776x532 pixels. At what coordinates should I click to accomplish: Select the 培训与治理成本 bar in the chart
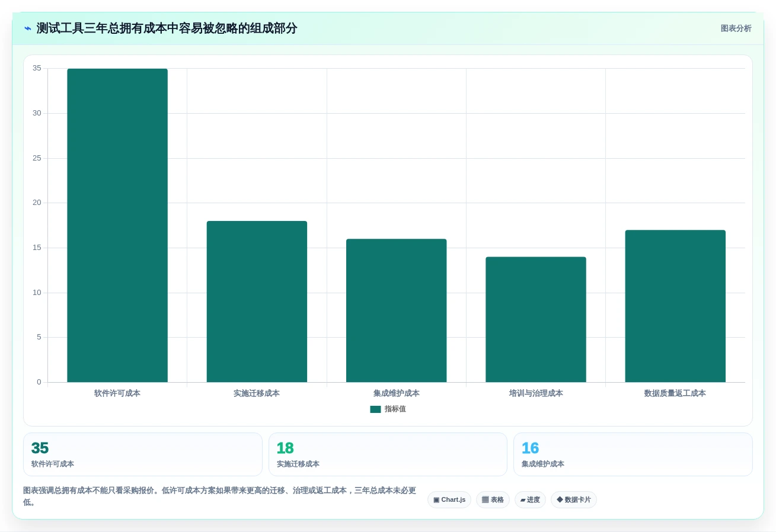536,319
